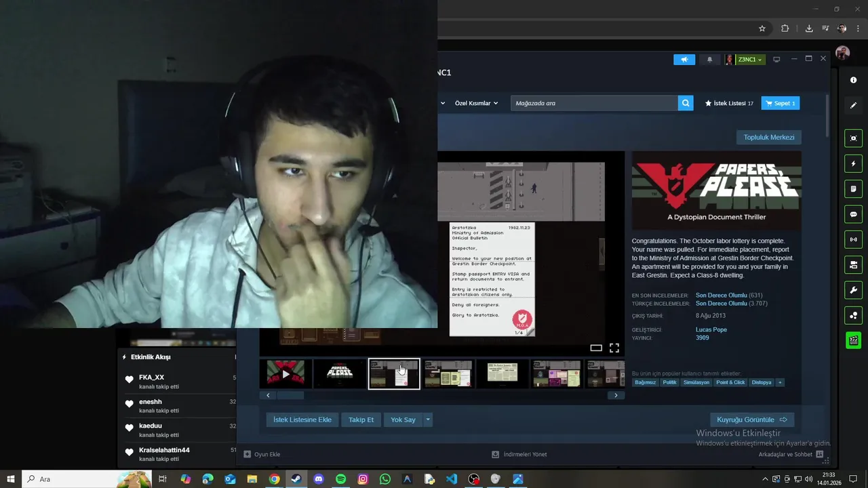The image size is (868, 488).
Task: Click the notes document icon in sidebar
Action: 853,189
